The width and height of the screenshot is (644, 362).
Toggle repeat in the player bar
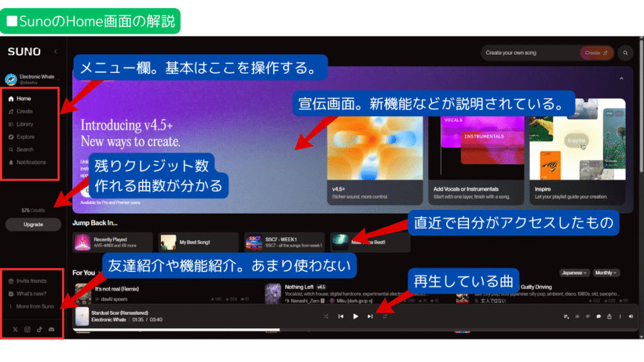pos(385,317)
